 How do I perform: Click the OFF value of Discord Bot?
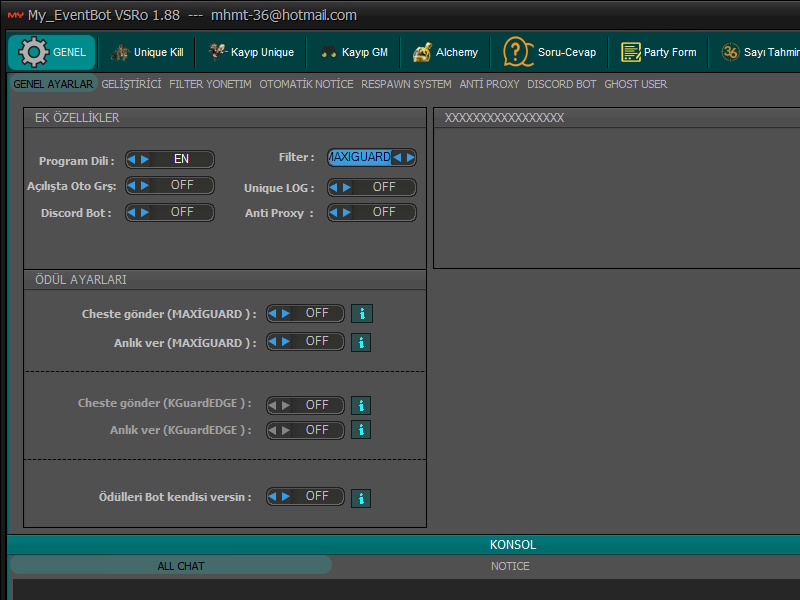pos(182,212)
